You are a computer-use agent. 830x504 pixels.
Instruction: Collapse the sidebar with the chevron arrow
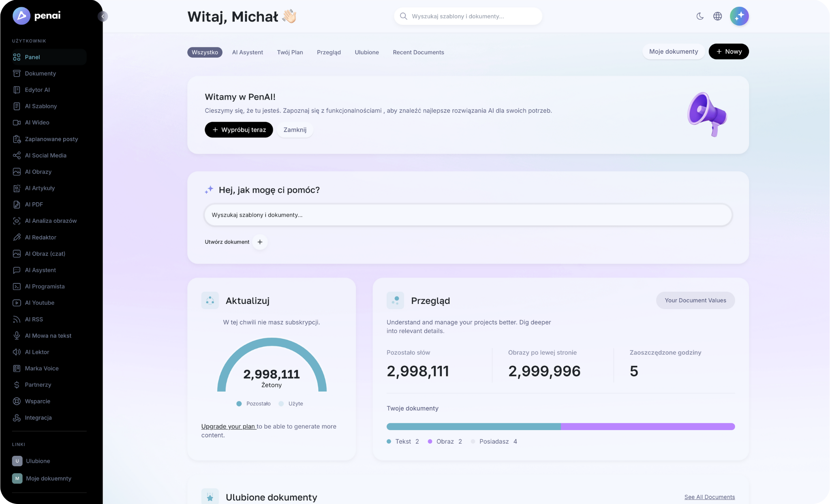click(x=103, y=17)
